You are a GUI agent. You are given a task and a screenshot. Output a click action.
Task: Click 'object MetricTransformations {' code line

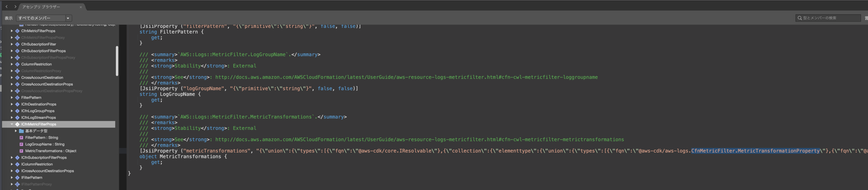tap(183, 156)
